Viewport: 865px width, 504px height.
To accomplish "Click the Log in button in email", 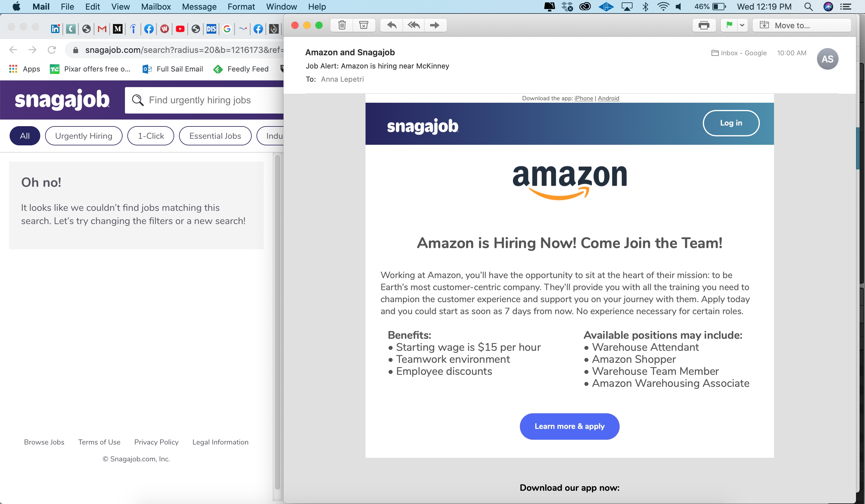I will click(x=731, y=123).
